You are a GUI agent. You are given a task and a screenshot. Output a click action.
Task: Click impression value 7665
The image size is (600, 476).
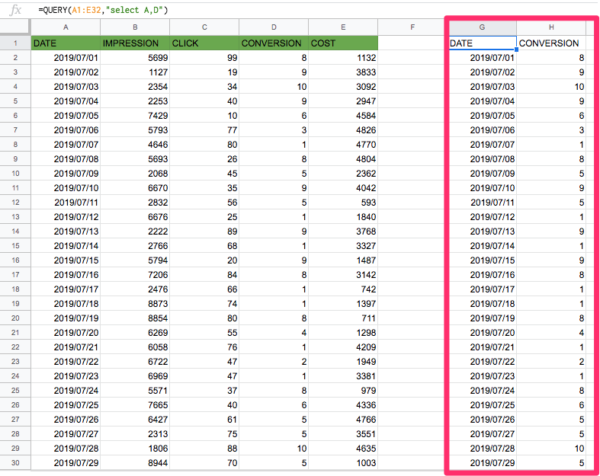pyautogui.click(x=135, y=405)
